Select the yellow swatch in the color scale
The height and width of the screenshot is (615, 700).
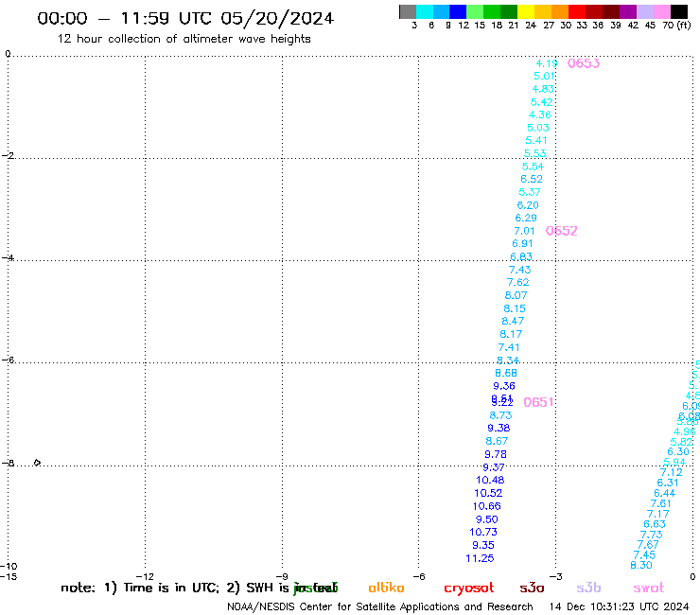(x=525, y=11)
